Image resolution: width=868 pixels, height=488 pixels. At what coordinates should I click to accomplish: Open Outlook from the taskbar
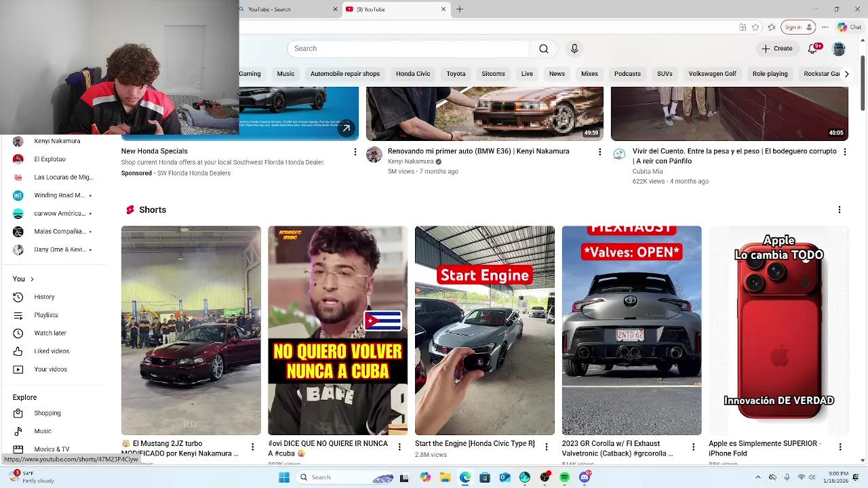(x=505, y=477)
